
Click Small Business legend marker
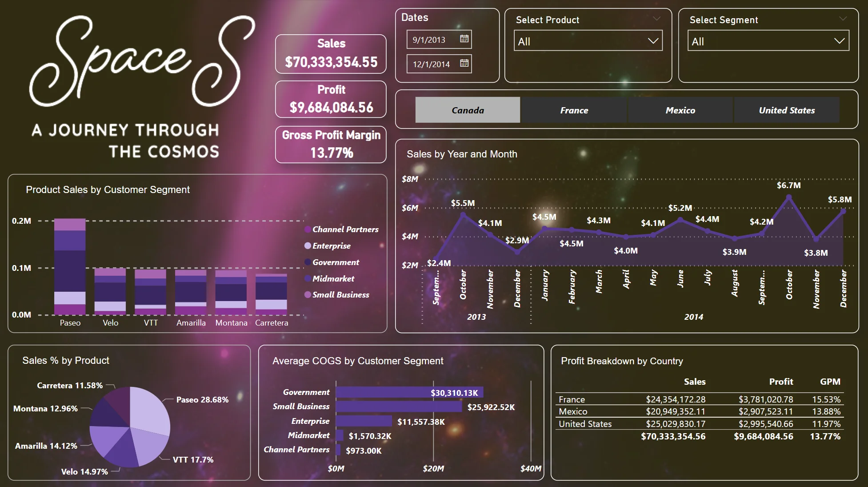tap(308, 295)
